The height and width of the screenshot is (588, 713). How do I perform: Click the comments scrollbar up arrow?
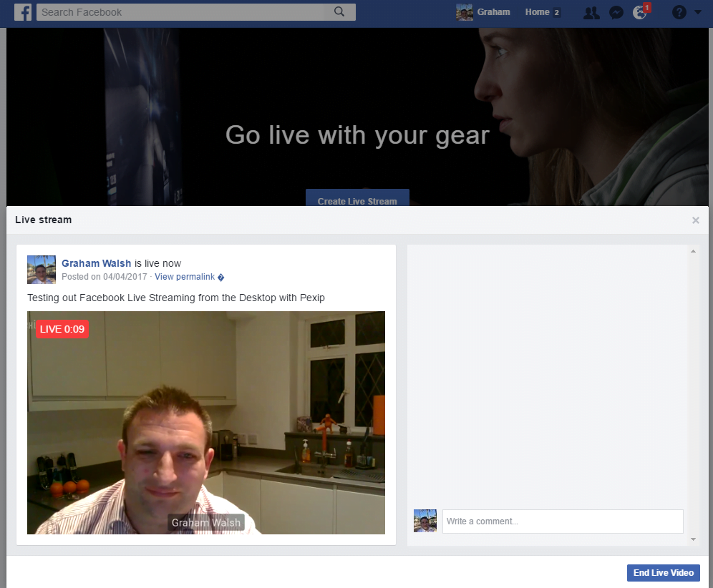693,251
